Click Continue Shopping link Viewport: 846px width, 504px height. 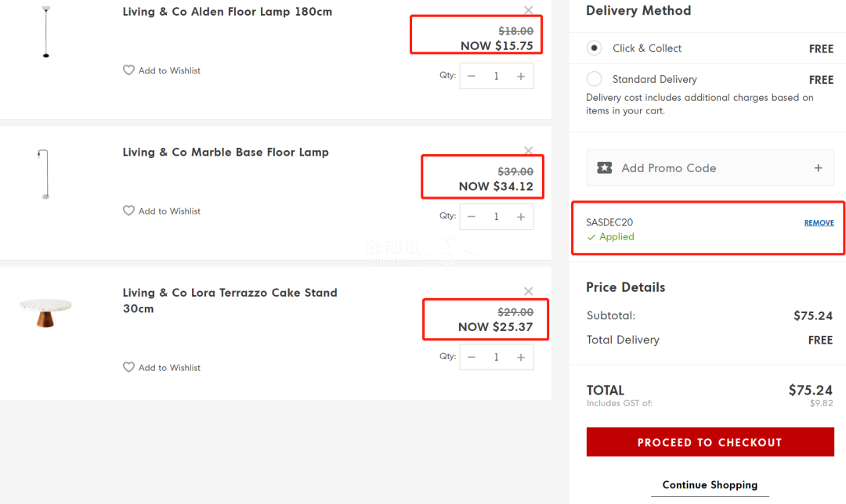point(710,485)
